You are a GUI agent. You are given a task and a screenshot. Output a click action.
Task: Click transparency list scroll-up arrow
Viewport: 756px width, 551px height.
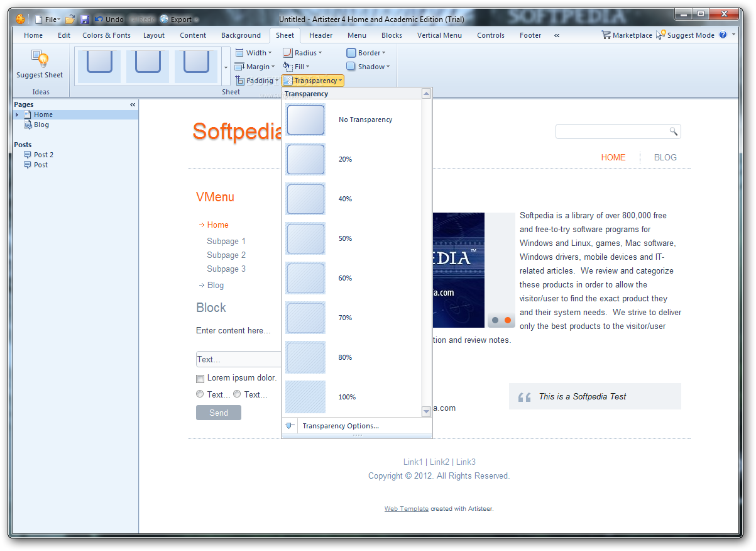tap(426, 94)
